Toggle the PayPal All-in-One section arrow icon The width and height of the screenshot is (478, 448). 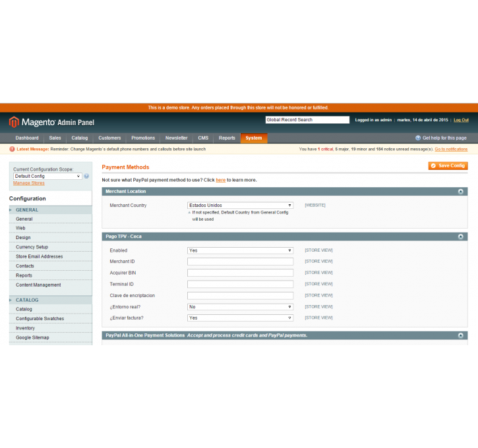(461, 335)
